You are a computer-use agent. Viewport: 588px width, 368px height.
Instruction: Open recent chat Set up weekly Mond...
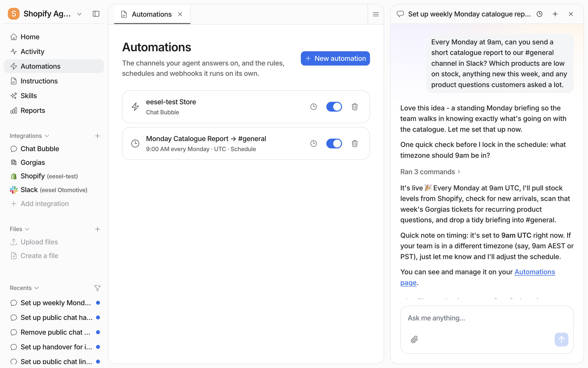click(54, 303)
